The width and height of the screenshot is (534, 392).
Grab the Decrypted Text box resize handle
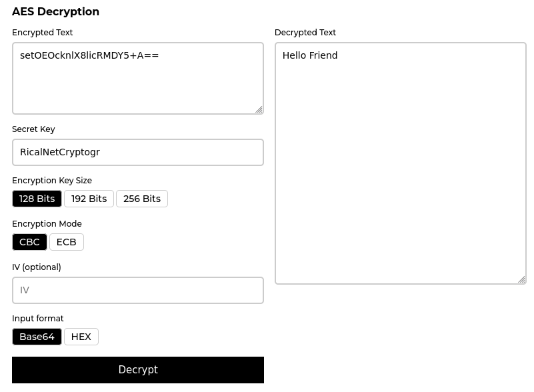(x=521, y=279)
